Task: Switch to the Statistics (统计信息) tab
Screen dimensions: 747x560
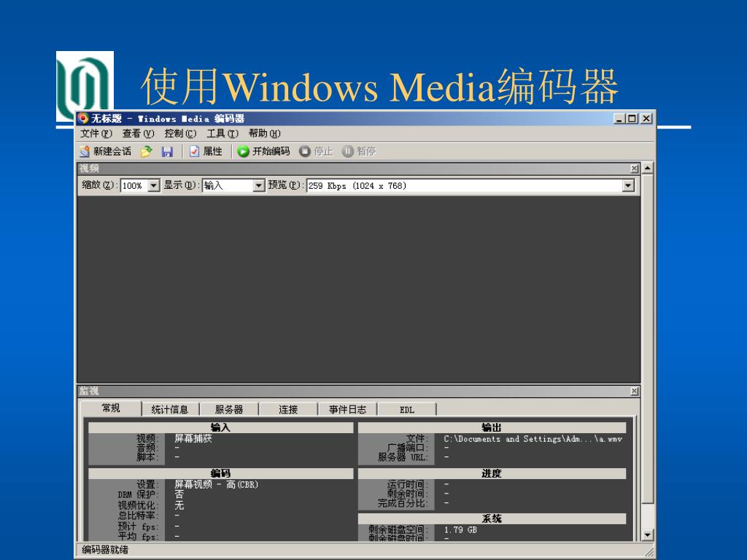Action: click(x=169, y=410)
